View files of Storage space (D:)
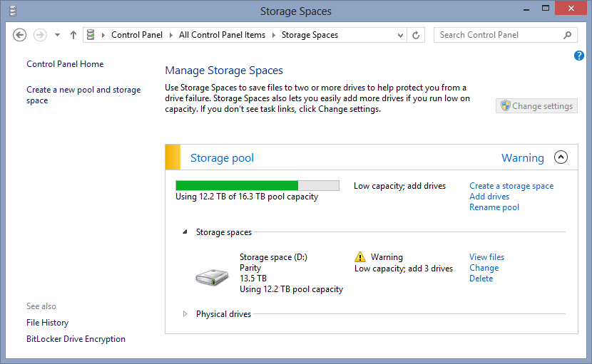Image resolution: width=592 pixels, height=364 pixels. (x=486, y=257)
